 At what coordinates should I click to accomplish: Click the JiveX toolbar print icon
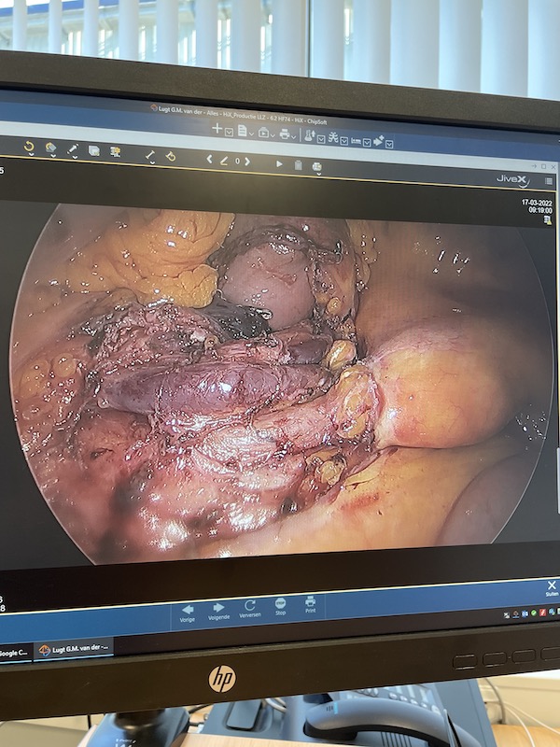click(316, 166)
